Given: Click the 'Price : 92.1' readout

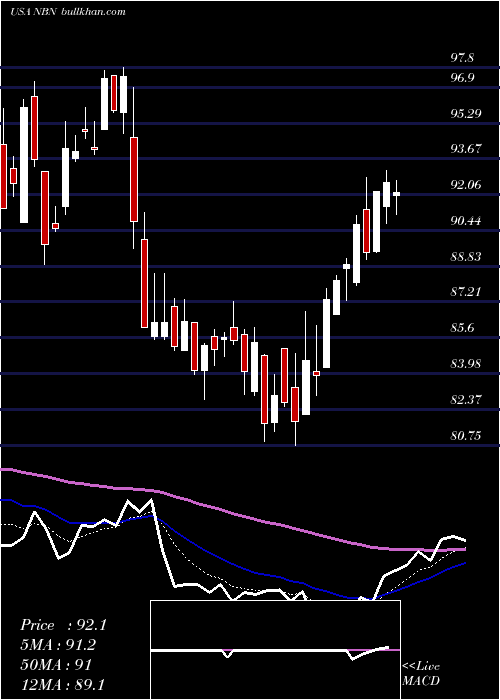Looking at the screenshot, I should coord(63,625).
